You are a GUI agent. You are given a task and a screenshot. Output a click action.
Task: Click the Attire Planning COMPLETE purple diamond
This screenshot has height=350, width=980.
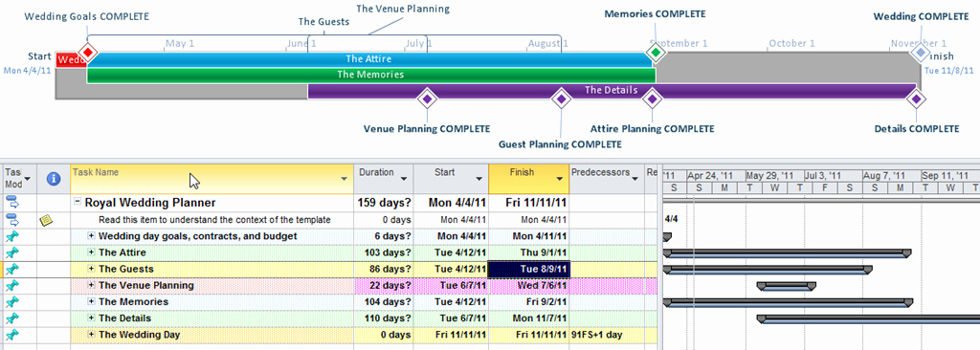(x=652, y=98)
